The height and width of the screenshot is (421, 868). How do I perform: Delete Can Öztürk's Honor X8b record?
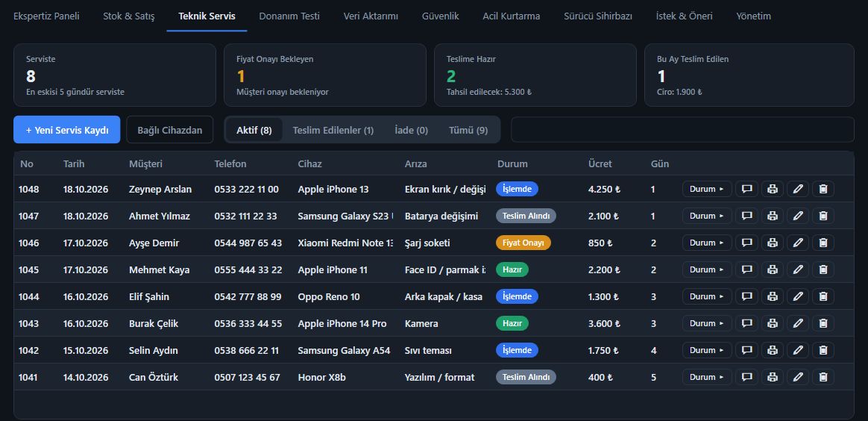click(x=823, y=377)
